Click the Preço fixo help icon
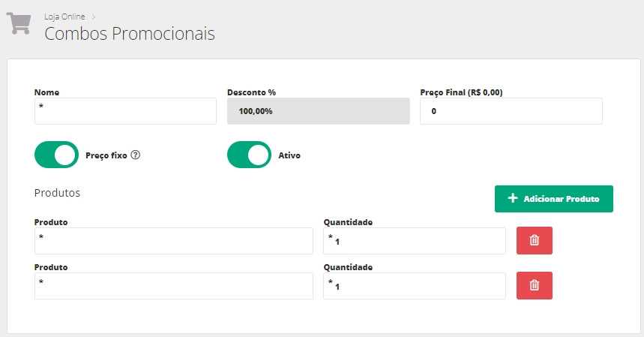This screenshot has width=644, height=337. pos(136,155)
